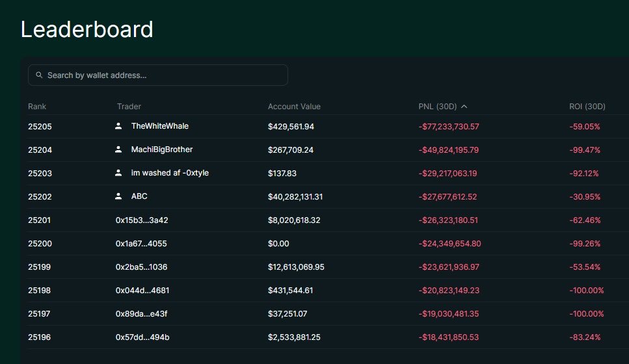Click PNL value -$24,349,654.80

pyautogui.click(x=449, y=243)
